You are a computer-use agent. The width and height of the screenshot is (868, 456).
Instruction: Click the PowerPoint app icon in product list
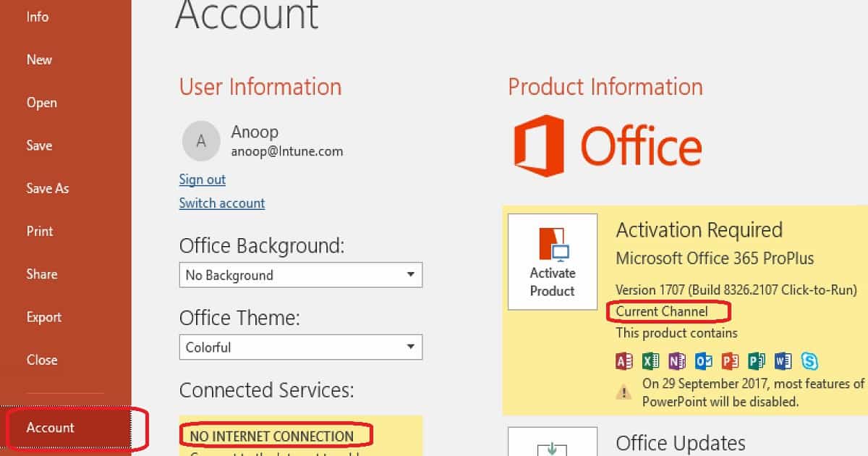point(731,360)
